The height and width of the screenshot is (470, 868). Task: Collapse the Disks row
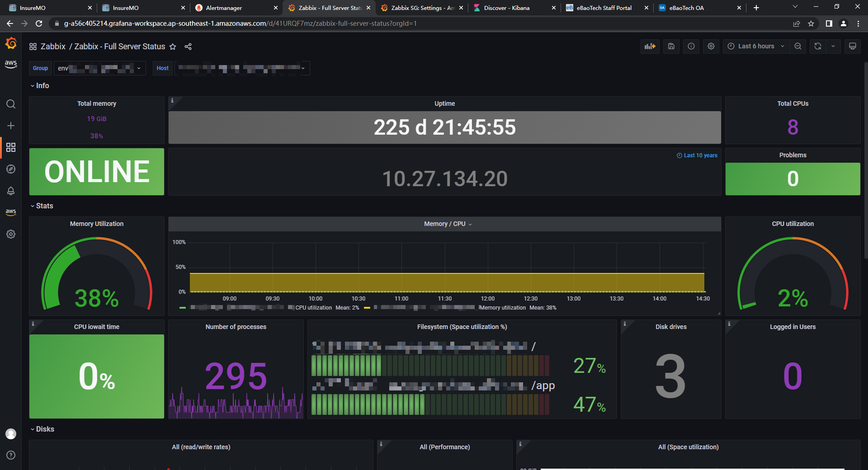[42, 429]
